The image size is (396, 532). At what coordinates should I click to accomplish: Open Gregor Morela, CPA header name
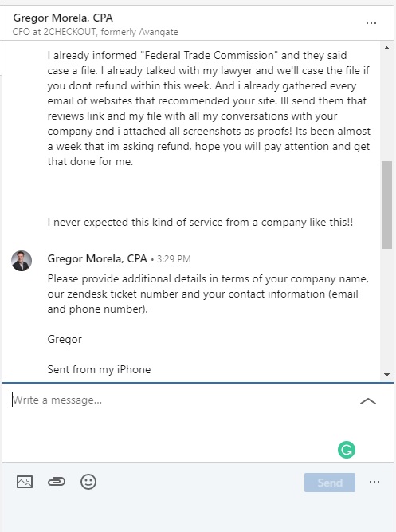(x=63, y=18)
